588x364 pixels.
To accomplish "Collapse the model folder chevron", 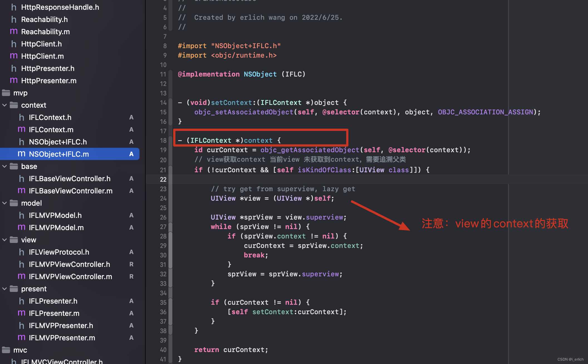I will pos(4,203).
